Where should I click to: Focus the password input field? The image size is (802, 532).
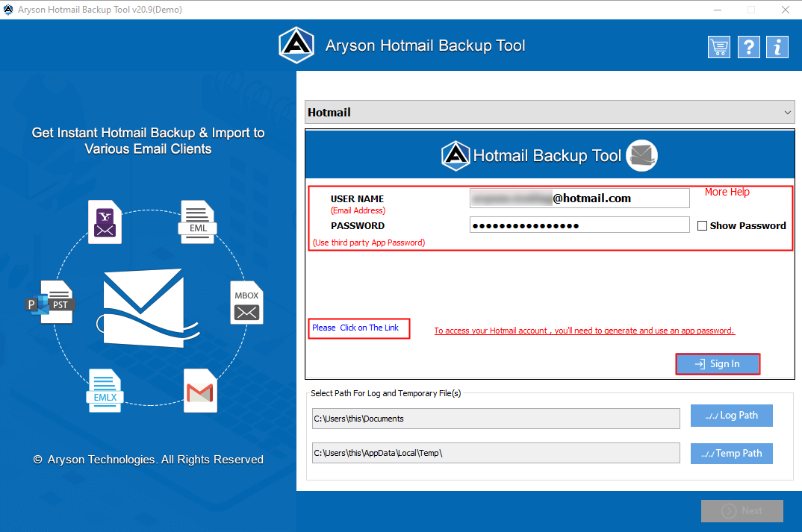[579, 225]
